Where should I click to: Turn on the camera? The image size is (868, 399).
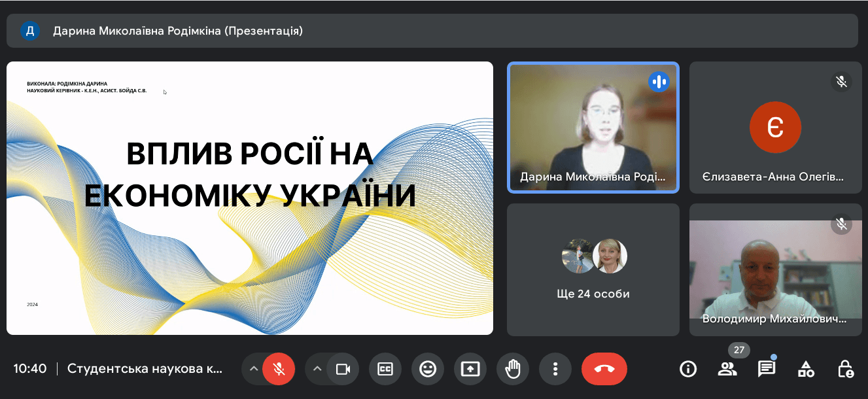tap(343, 369)
